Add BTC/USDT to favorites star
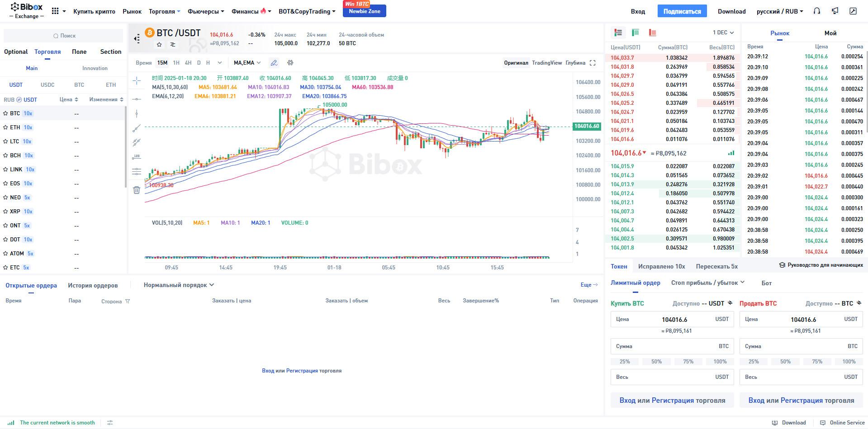This screenshot has width=868, height=429. pos(159,44)
